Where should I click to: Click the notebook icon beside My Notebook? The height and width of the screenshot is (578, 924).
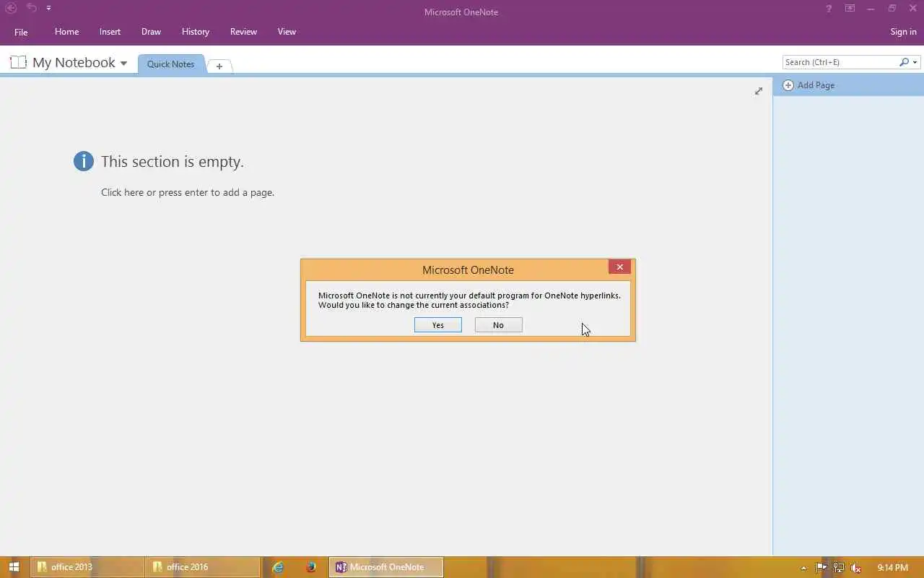coord(18,62)
